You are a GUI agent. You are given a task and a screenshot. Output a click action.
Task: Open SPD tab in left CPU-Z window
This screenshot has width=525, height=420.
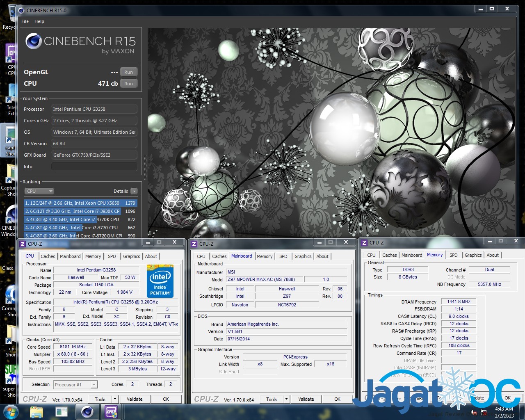tap(112, 256)
